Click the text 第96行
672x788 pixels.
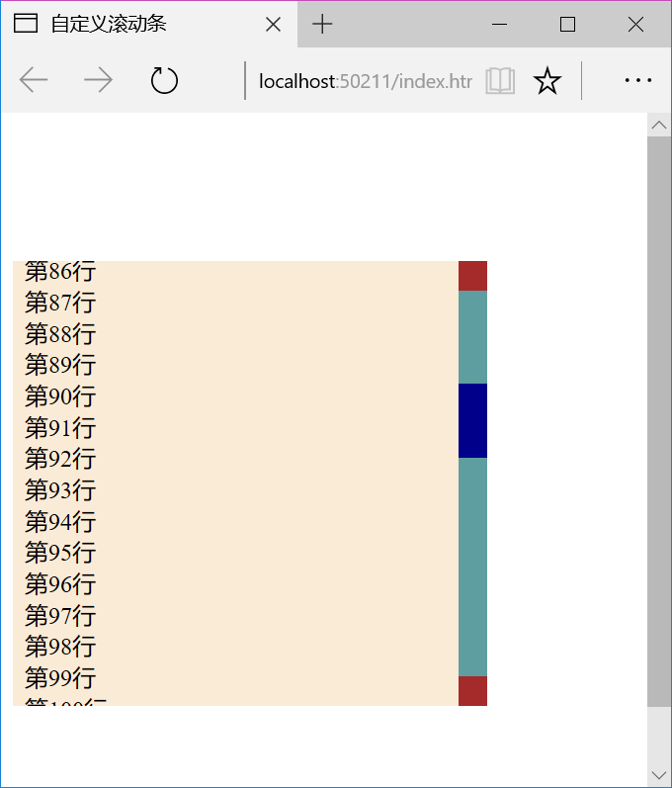pyautogui.click(x=60, y=584)
